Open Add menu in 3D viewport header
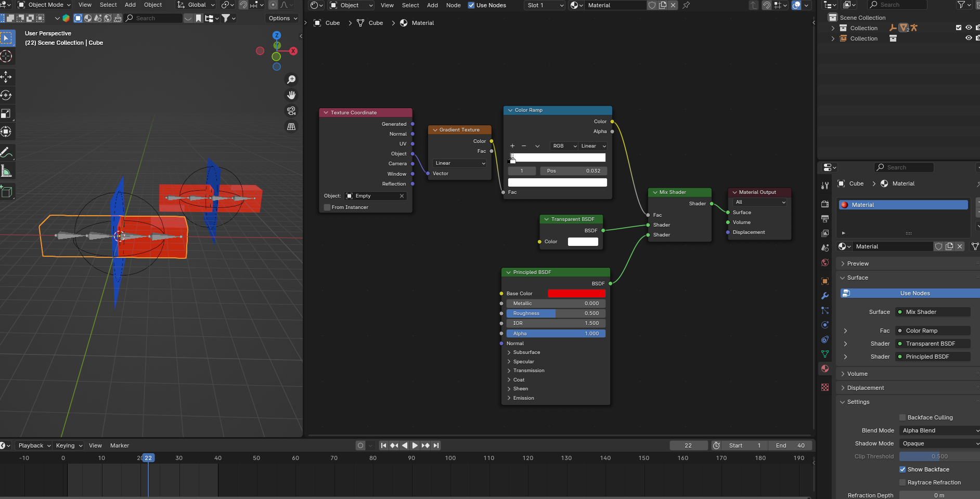The width and height of the screenshot is (980, 499). pyautogui.click(x=130, y=5)
